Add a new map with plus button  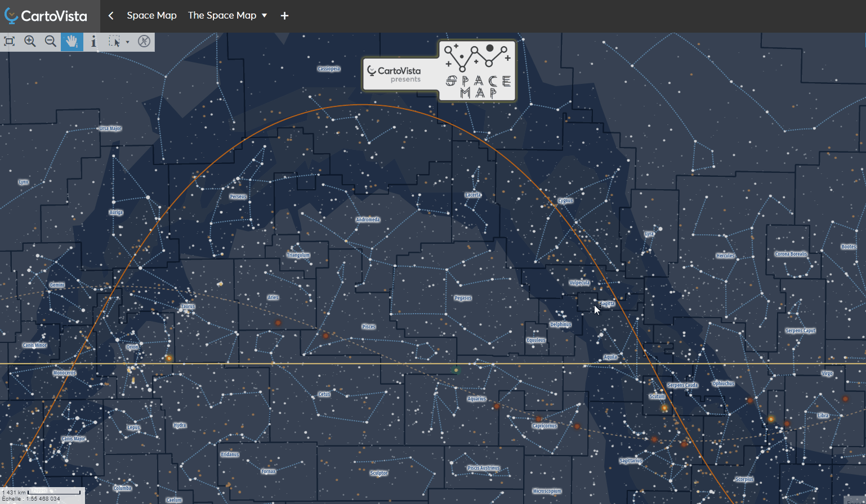tap(284, 16)
